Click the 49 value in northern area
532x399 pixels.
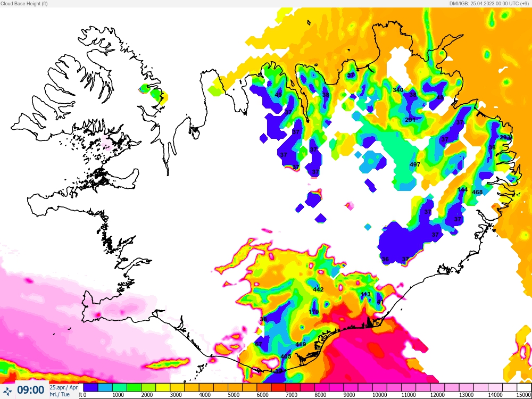[279, 95]
